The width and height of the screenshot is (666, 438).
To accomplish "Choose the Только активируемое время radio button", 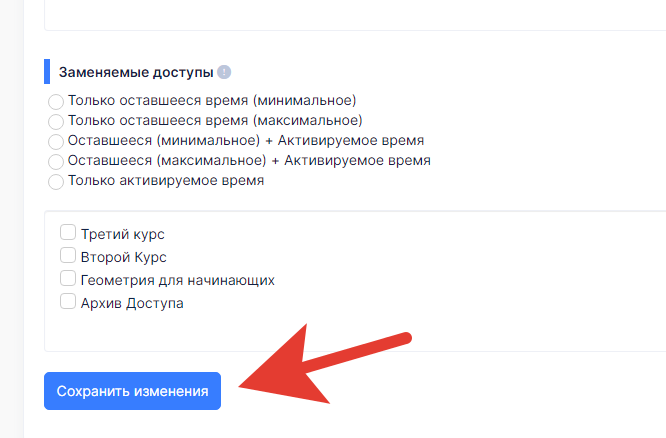I will click(56, 182).
